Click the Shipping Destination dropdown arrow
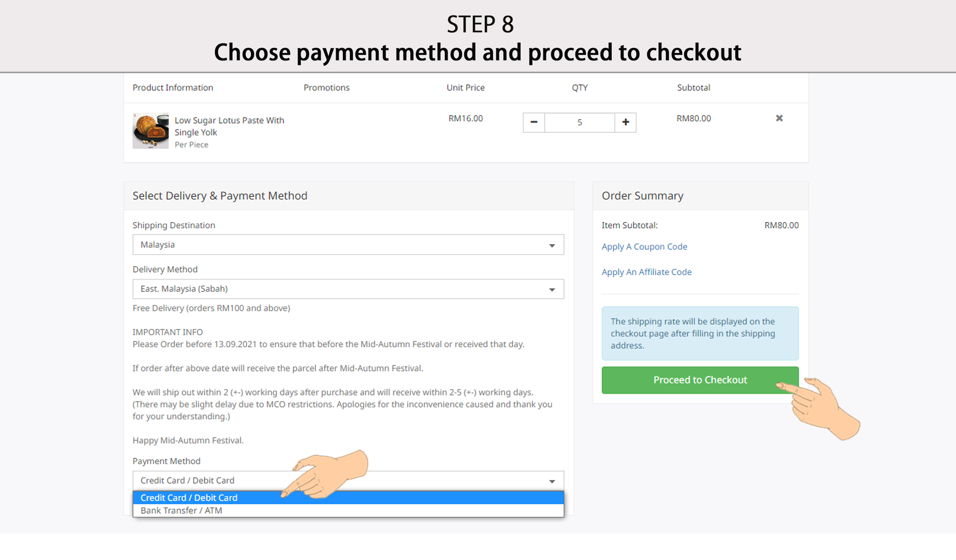Viewport: 956px width, 560px height. (552, 245)
